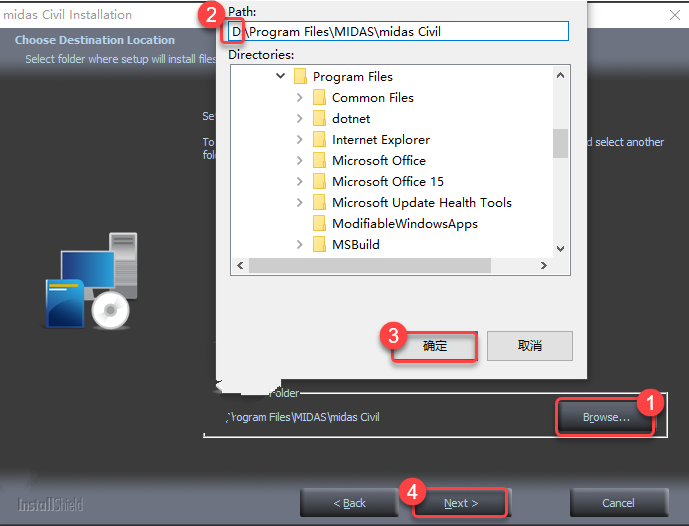Close the midas Civil Installation window
Viewport: 689px width, 526px height.
(x=675, y=15)
